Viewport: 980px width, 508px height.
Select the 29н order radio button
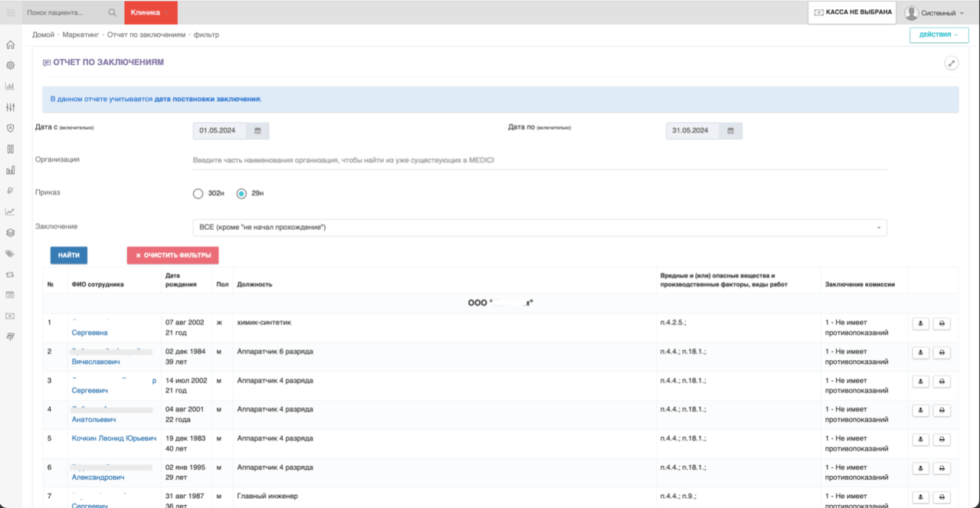[241, 194]
